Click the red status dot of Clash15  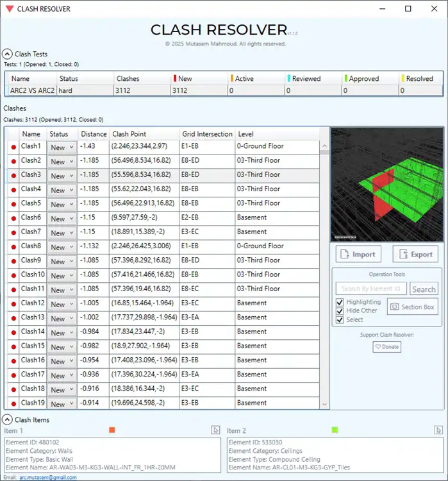pyautogui.click(x=13, y=347)
